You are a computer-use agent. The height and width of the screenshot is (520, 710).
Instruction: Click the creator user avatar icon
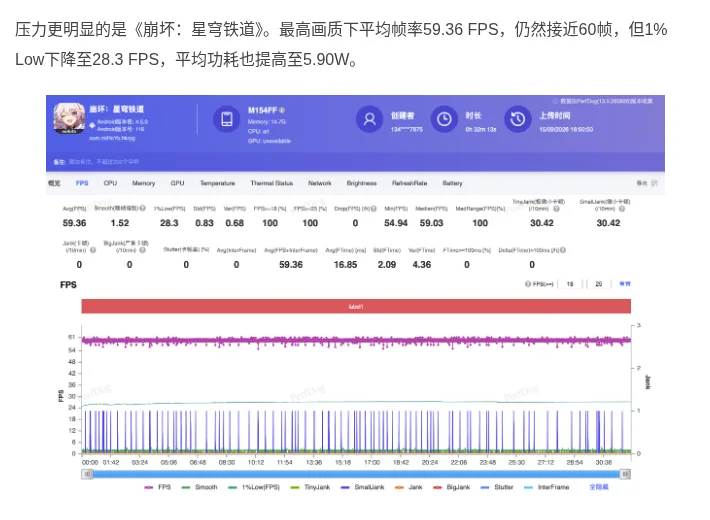[x=369, y=119]
